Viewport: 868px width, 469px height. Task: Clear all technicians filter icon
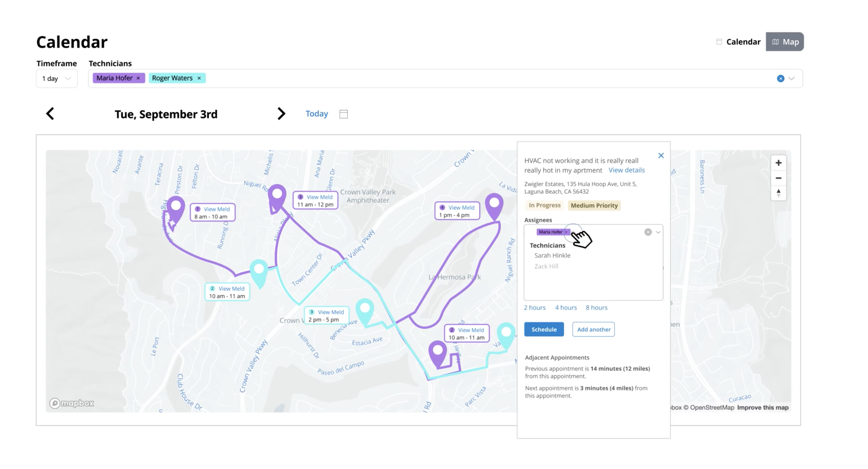(x=780, y=79)
